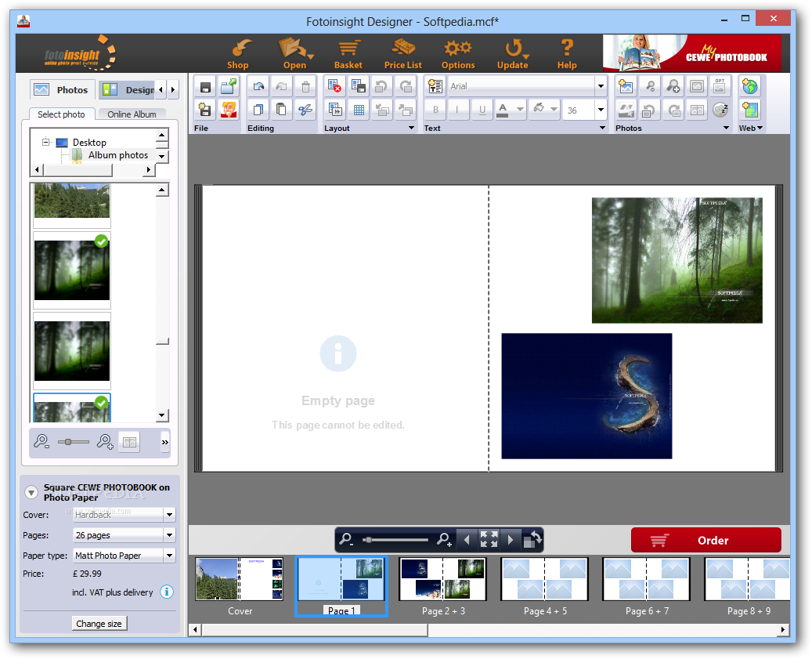Screen dimensions: 812x659
Task: Click the Add photo icon in Photos group
Action: pos(626,86)
